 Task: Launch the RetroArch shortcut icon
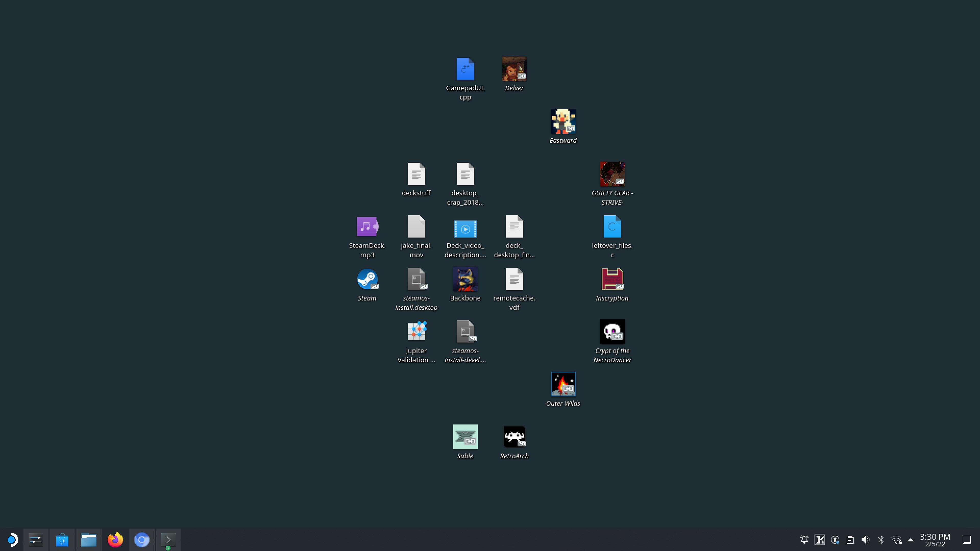pos(514,436)
